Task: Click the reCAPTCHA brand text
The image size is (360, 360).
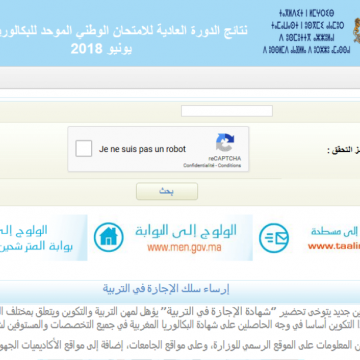Action: [225, 158]
